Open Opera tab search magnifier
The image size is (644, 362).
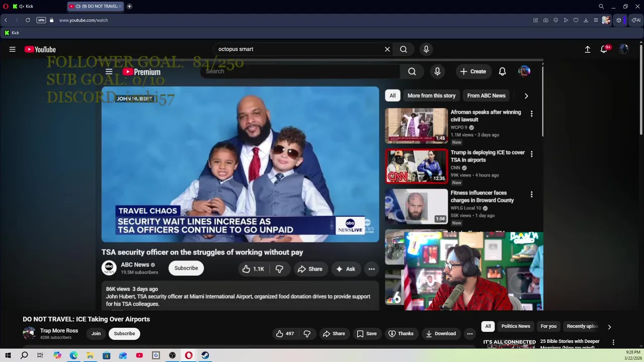coord(601,6)
